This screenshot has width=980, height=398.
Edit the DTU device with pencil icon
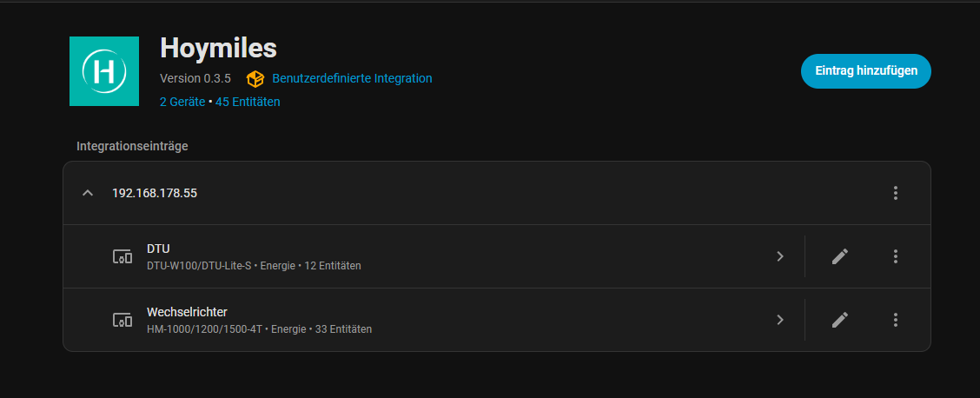point(839,256)
